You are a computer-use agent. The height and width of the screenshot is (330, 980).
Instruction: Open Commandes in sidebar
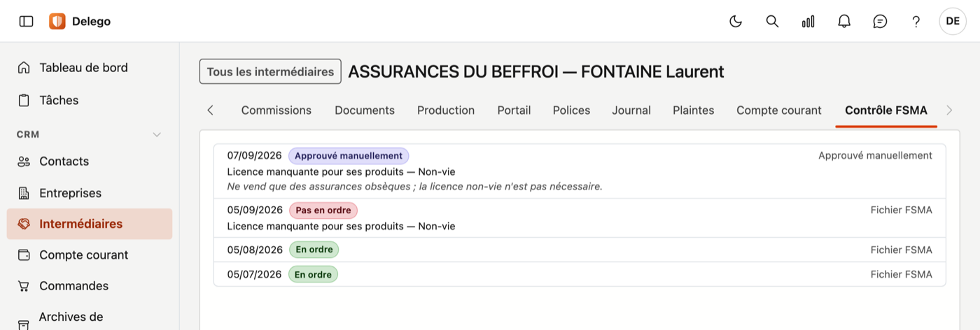pos(73,286)
